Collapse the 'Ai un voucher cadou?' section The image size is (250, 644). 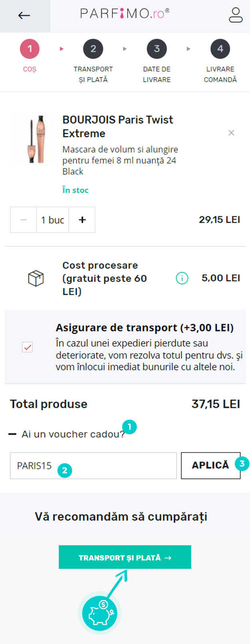point(66,434)
